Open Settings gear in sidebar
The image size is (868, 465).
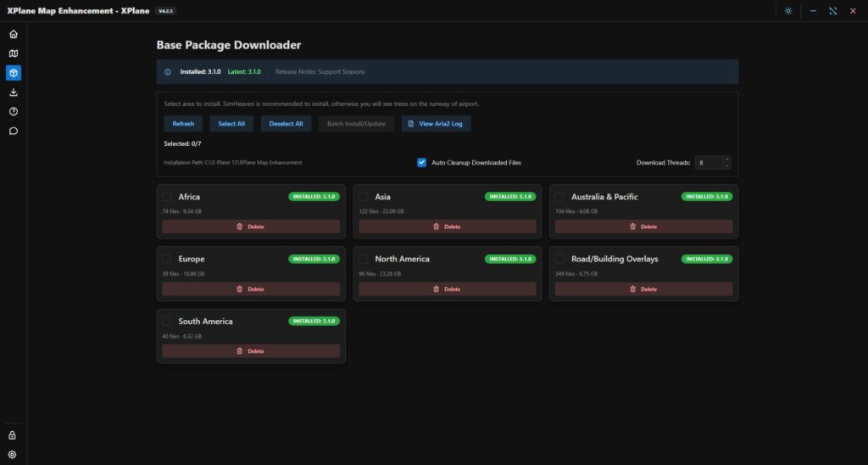(x=13, y=455)
